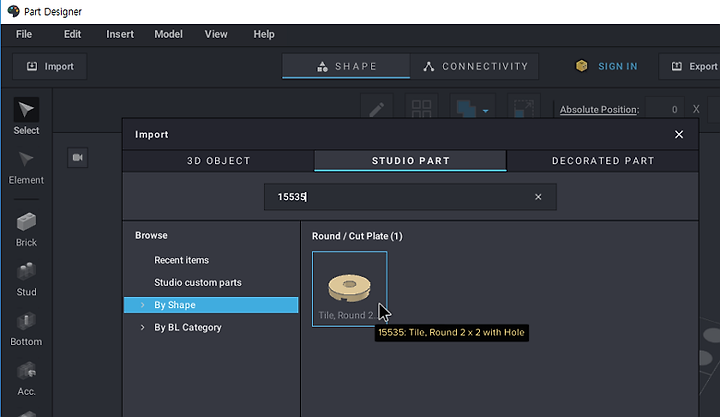Viewport: 720px width, 417px height.
Task: Switch to the STUDIO PART tab
Action: tap(411, 161)
